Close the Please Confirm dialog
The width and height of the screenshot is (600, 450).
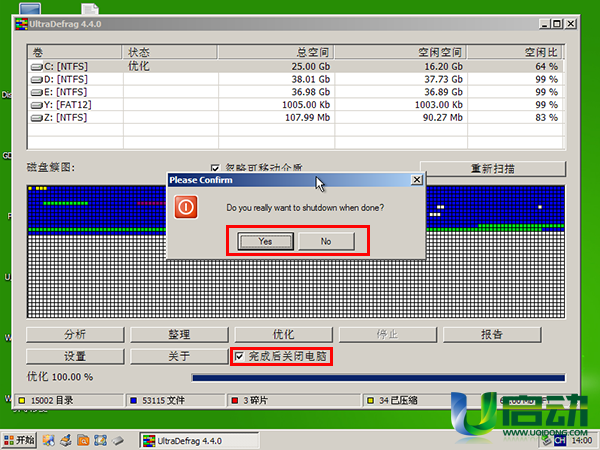(x=417, y=180)
